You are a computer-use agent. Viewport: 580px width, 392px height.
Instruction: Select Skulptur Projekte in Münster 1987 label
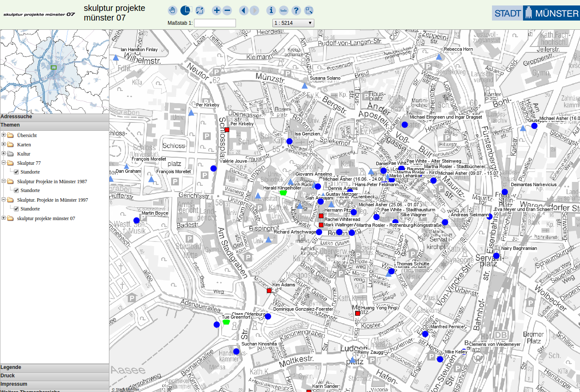point(52,182)
